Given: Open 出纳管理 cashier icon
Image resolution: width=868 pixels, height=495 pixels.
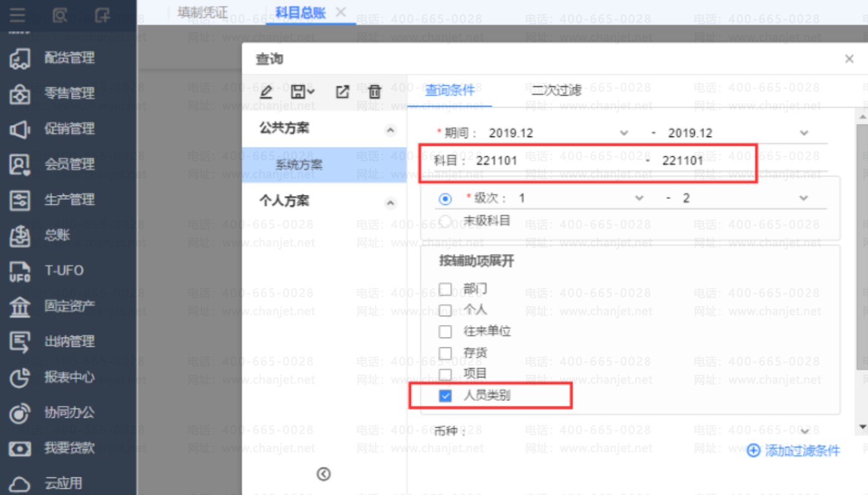Looking at the screenshot, I should click(20, 342).
